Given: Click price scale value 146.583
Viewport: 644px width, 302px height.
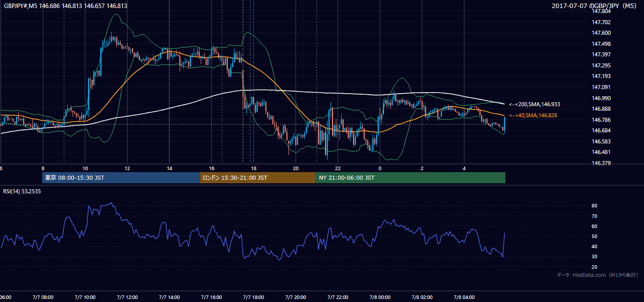Looking at the screenshot, I should (602, 141).
